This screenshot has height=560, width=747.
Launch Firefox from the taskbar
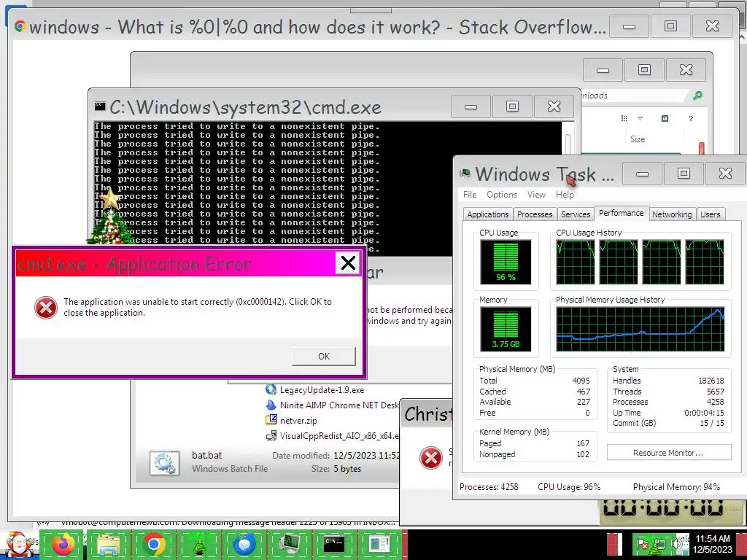coord(63,544)
